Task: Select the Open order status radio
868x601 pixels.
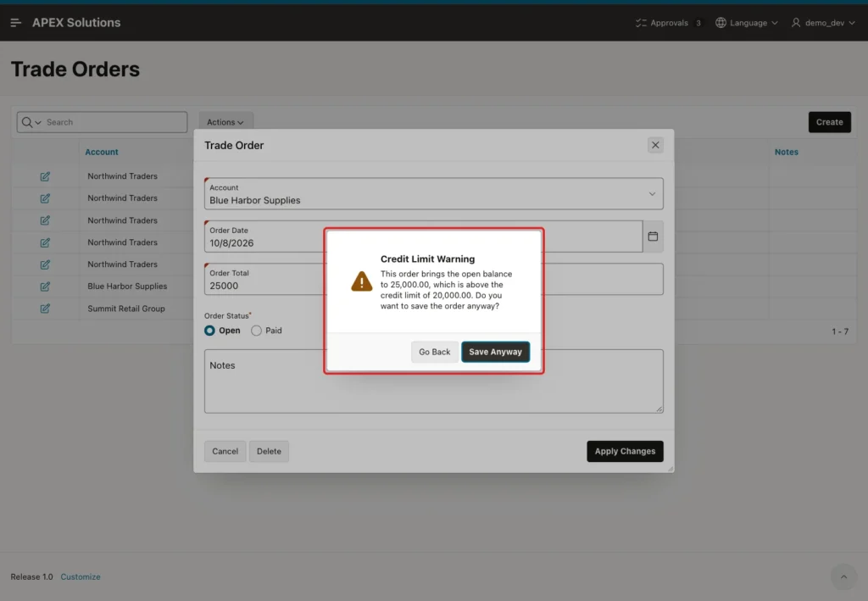Action: point(209,331)
